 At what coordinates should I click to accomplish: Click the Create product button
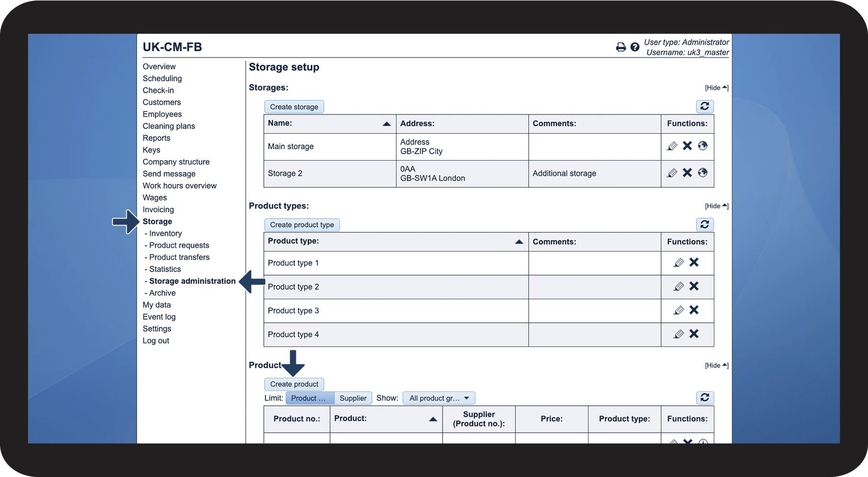(294, 384)
